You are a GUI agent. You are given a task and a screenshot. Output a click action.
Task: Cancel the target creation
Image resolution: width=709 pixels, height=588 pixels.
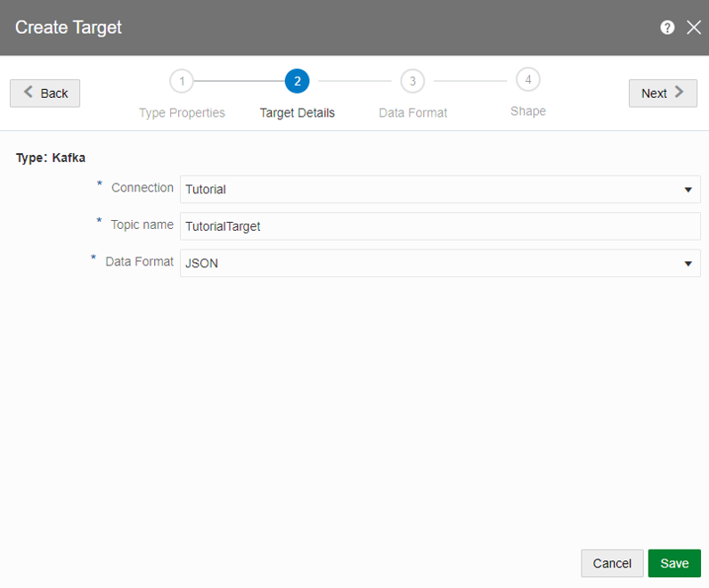[x=612, y=563]
